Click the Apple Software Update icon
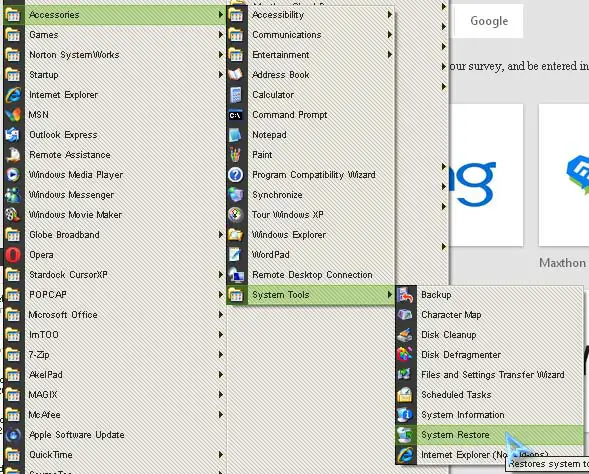Image resolution: width=589 pixels, height=474 pixels. tap(13, 435)
